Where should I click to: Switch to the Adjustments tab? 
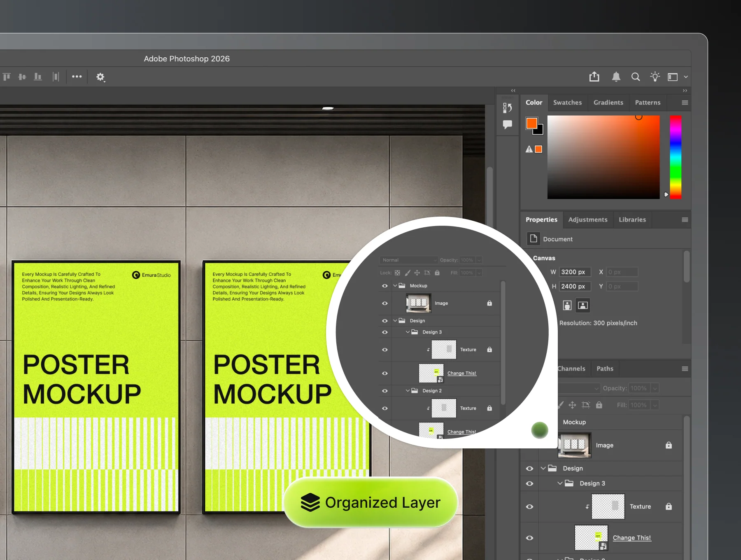[588, 220]
